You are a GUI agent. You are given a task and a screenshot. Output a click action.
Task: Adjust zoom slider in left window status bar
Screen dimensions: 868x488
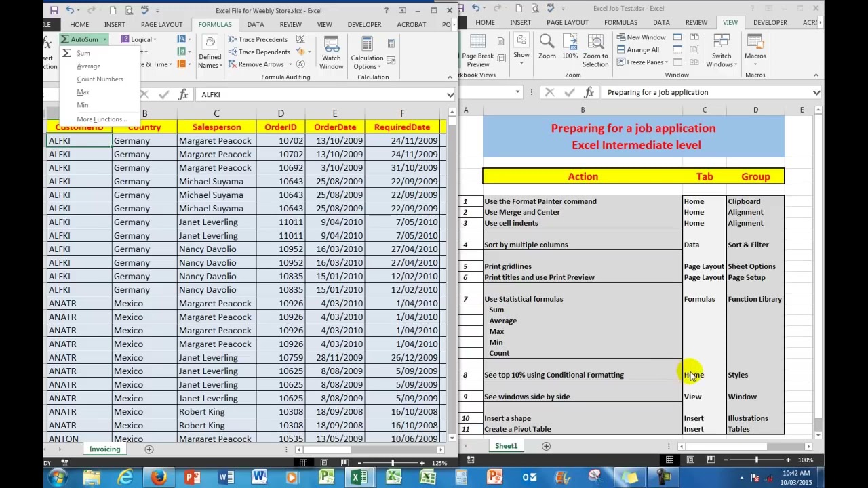click(x=392, y=463)
